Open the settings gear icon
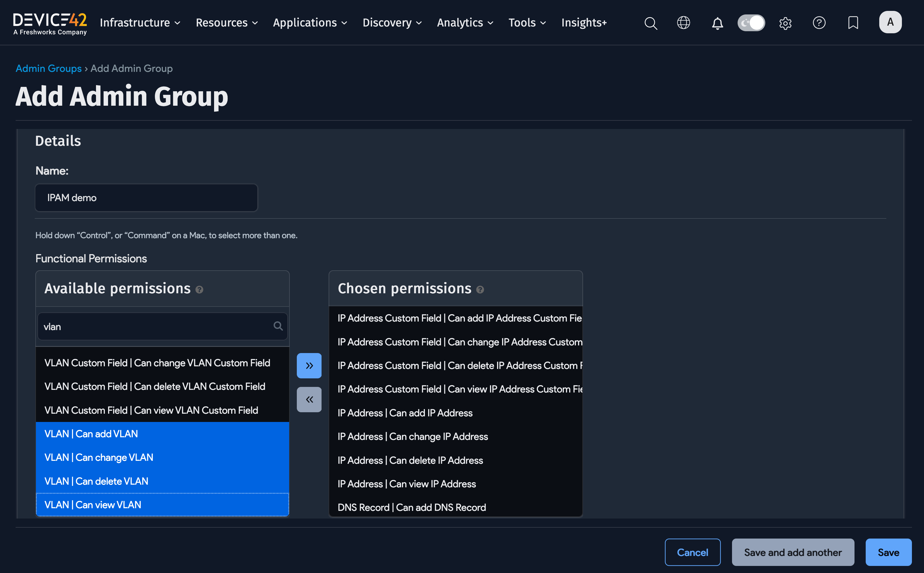 coord(784,23)
